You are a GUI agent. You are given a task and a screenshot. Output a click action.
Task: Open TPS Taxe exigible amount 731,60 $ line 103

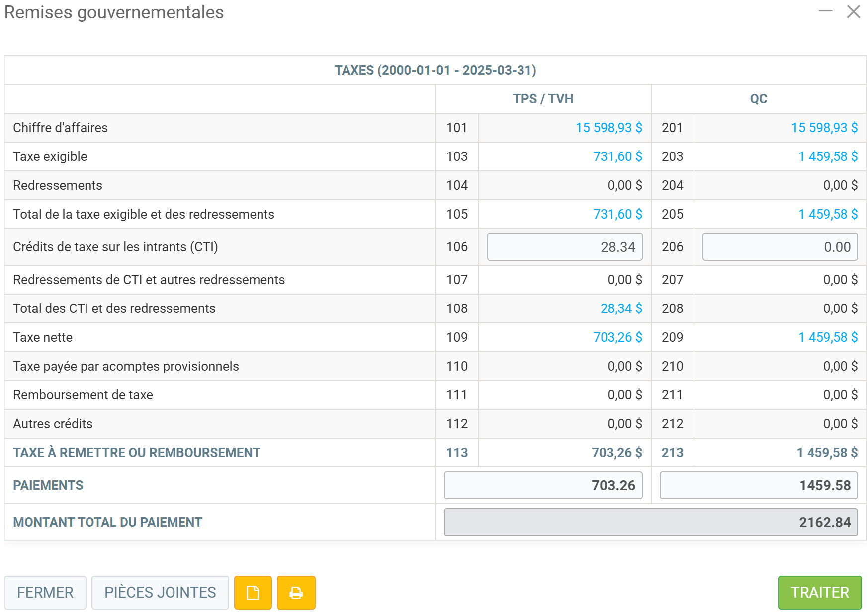617,156
